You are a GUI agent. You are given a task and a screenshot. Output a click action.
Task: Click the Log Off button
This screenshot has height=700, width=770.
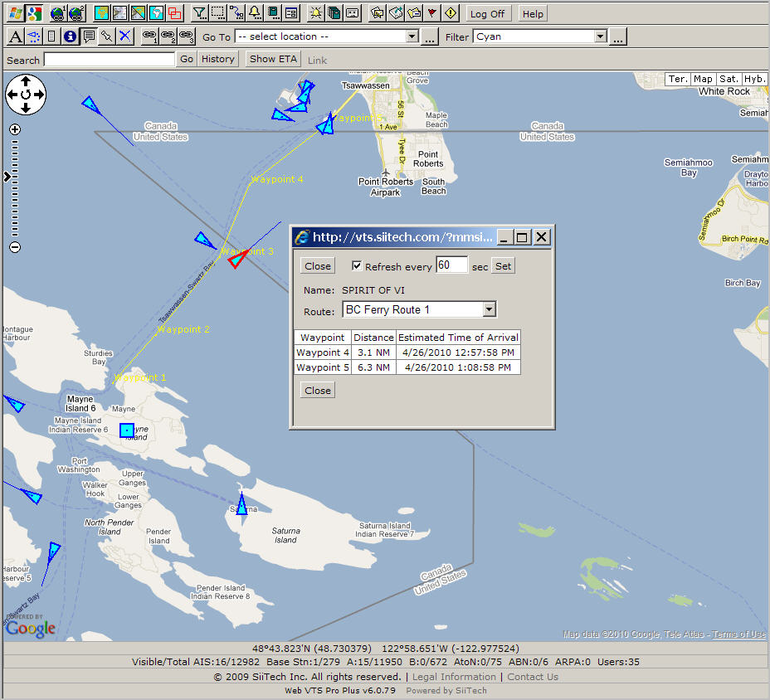click(x=487, y=13)
